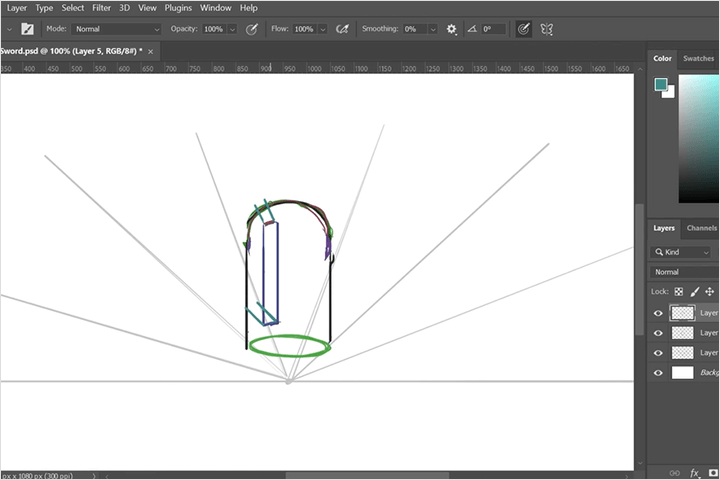The height and width of the screenshot is (480, 720).
Task: Open the Type menu
Action: click(x=44, y=8)
